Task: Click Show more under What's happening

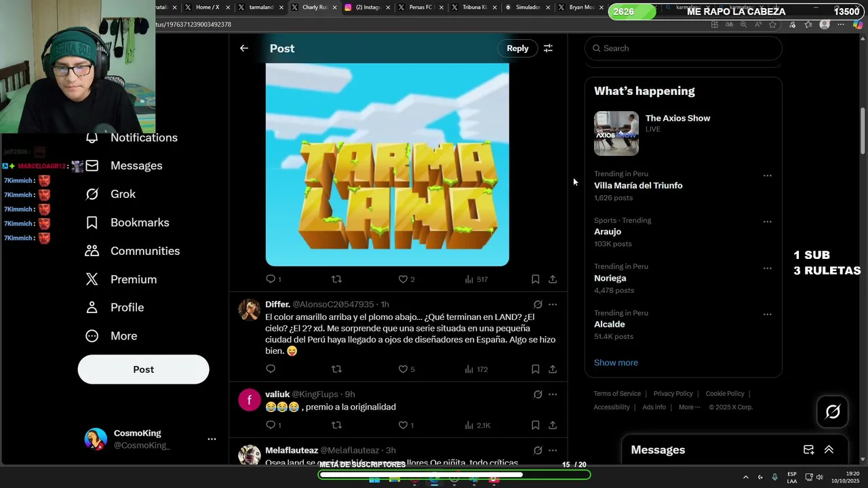Action: 616,363
